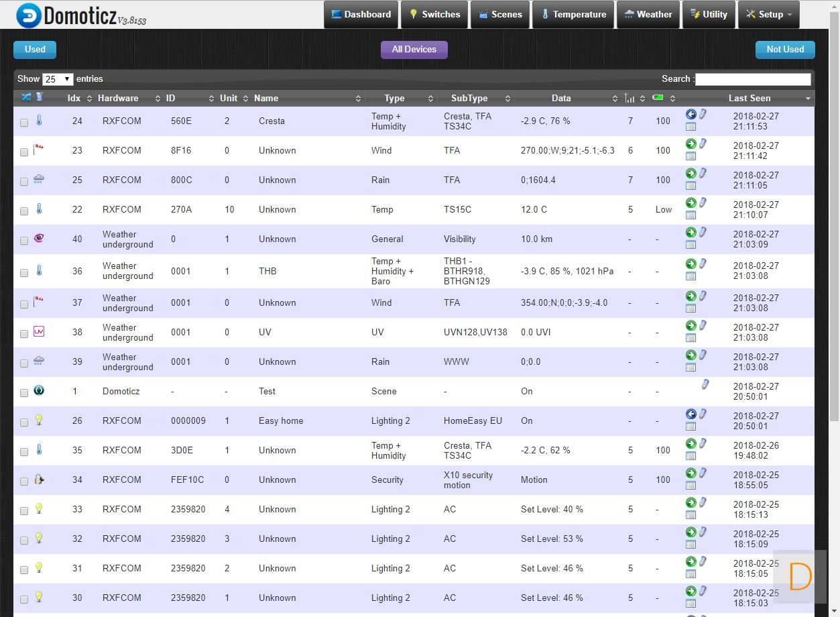Viewport: 840px width, 617px height.
Task: Open the log icon for device 22
Action: click(x=691, y=215)
